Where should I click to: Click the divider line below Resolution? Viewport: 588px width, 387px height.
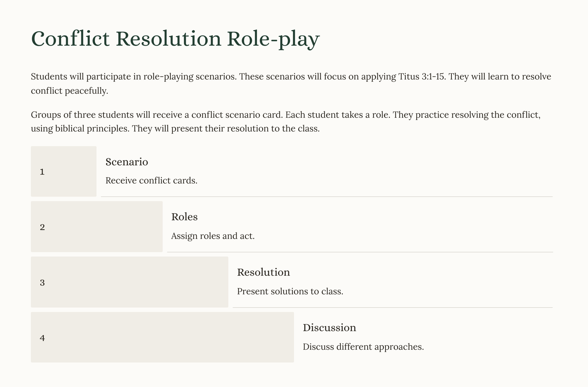[x=392, y=307]
